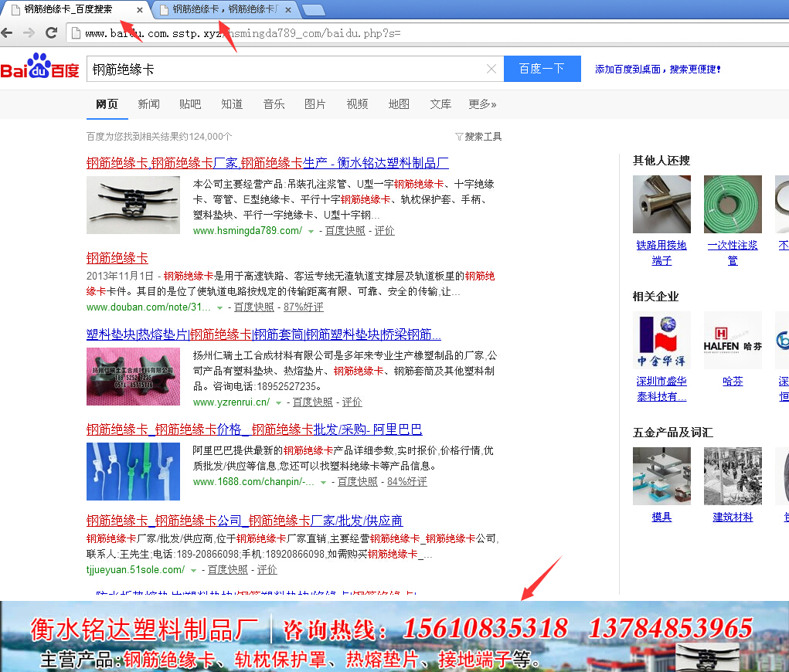Screen dimensions: 789x672
Task: Open the 更多» menu
Action: click(482, 104)
